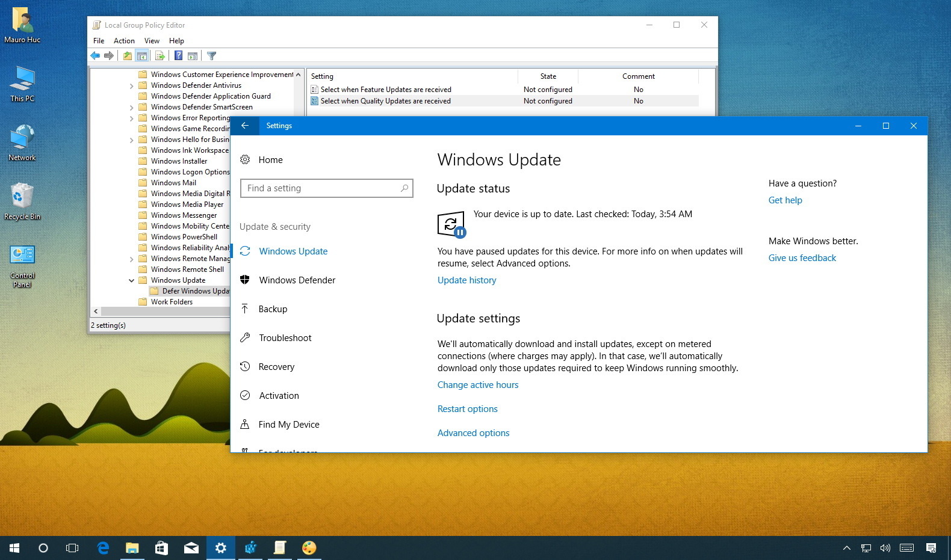
Task: Click the paused update status icon
Action: [x=451, y=225]
